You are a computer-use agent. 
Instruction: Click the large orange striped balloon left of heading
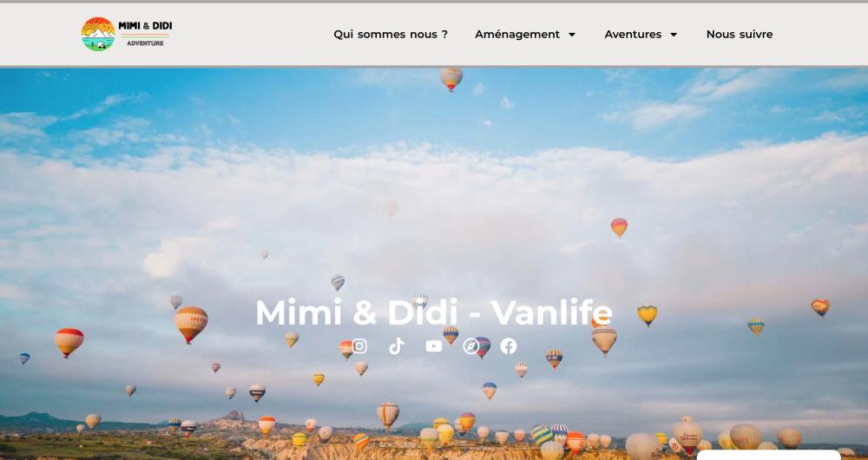click(191, 325)
